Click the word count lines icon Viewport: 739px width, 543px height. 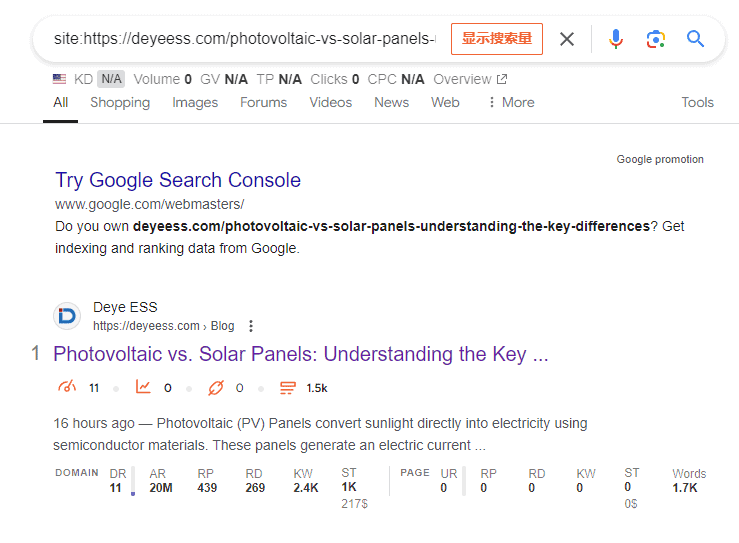(288, 388)
